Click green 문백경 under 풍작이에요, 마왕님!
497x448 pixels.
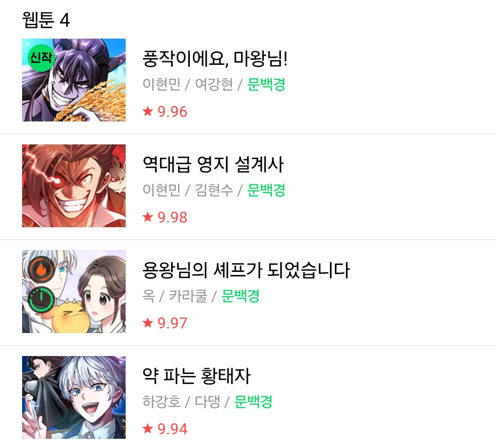click(266, 84)
